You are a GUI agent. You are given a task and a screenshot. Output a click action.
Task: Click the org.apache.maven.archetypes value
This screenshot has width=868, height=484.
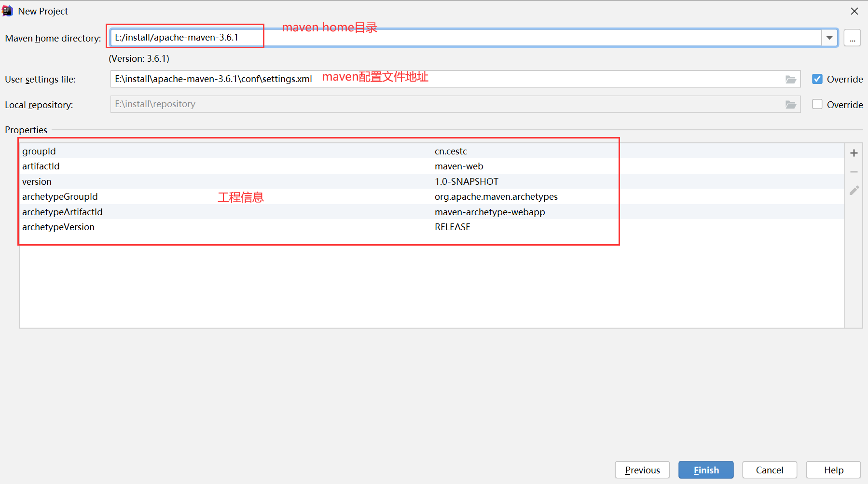(496, 196)
